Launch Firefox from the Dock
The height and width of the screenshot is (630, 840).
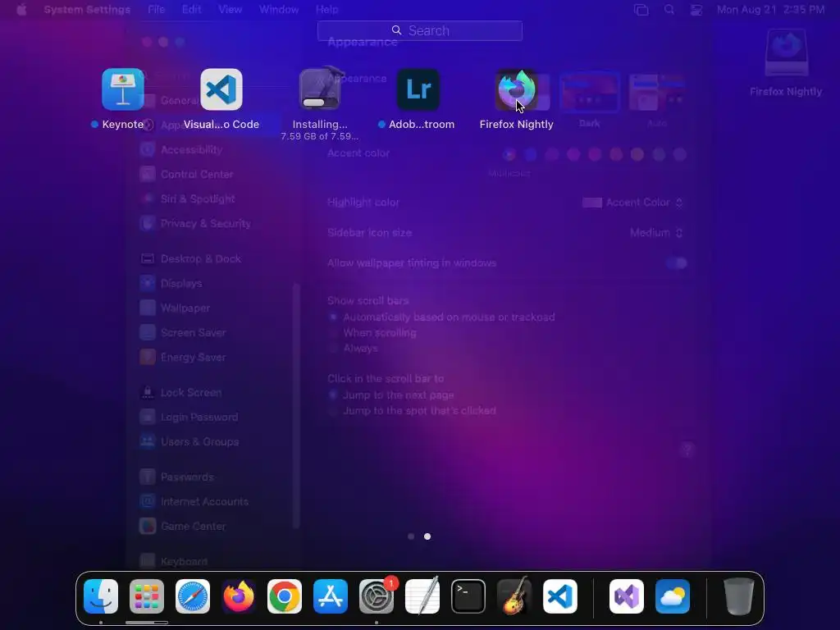tap(239, 596)
